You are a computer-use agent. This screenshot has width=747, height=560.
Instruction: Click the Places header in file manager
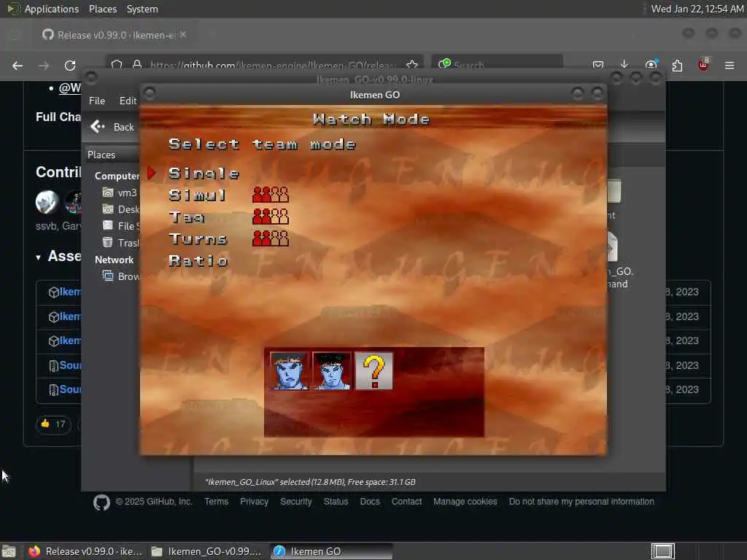pyautogui.click(x=101, y=155)
